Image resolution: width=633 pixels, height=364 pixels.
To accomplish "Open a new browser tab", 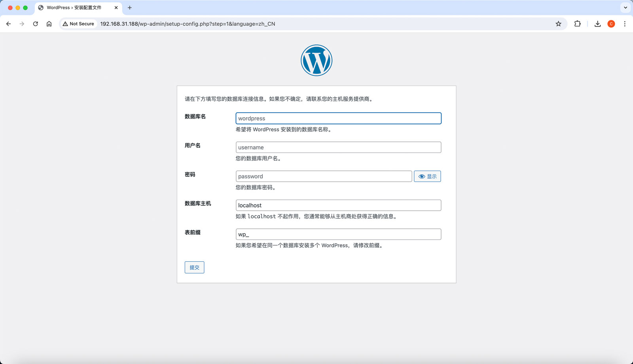I will coord(129,8).
